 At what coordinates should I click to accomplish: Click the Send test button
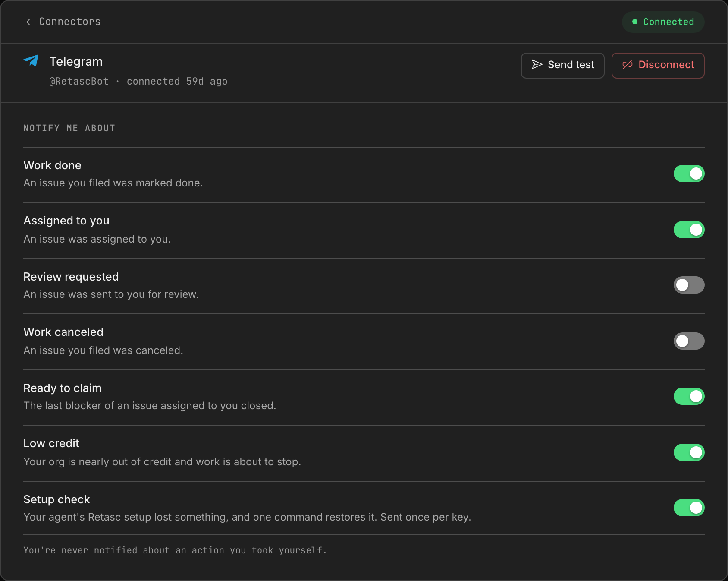[x=562, y=66]
